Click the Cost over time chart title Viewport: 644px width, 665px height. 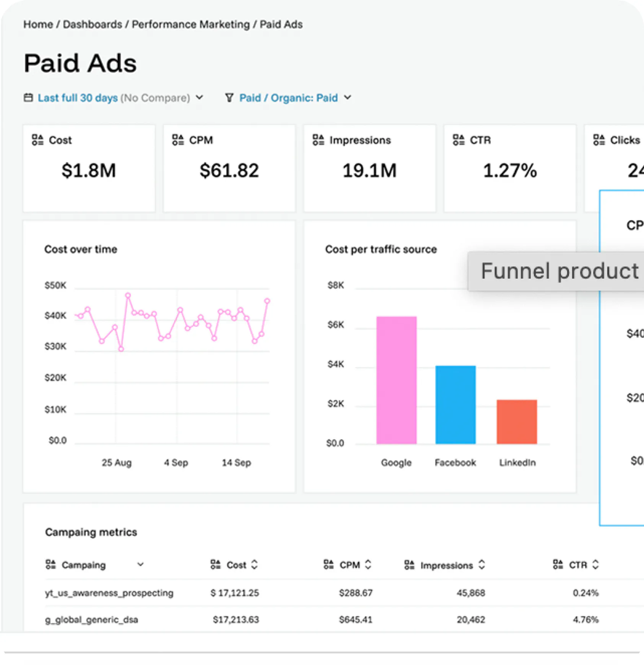click(81, 249)
